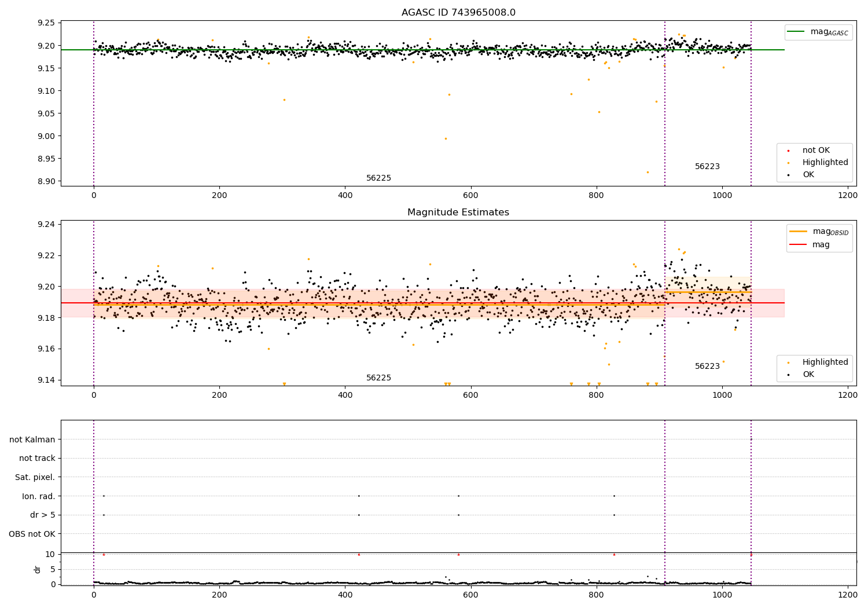Click the 'not Kalman' row label
The image size is (868, 608).
tap(32, 439)
